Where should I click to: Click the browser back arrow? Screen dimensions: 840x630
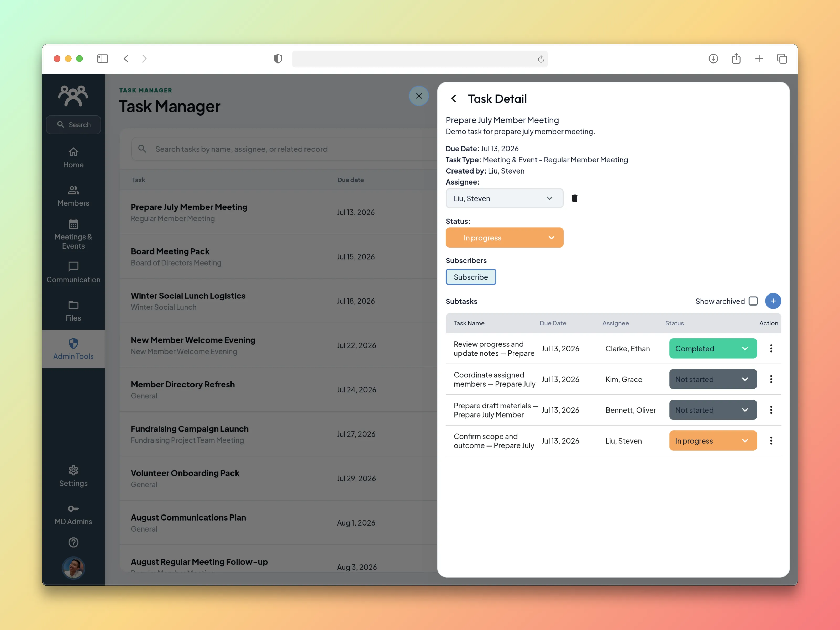(x=126, y=59)
